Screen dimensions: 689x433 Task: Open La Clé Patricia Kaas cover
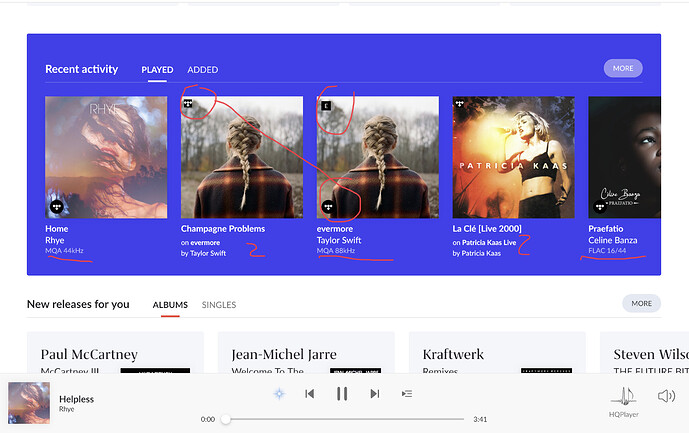(513, 157)
